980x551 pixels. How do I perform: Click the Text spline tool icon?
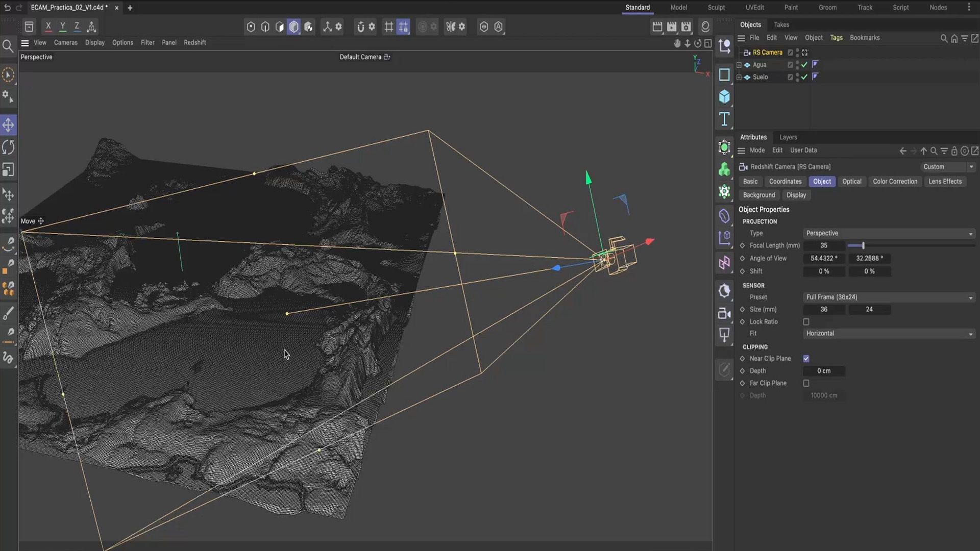pos(724,119)
